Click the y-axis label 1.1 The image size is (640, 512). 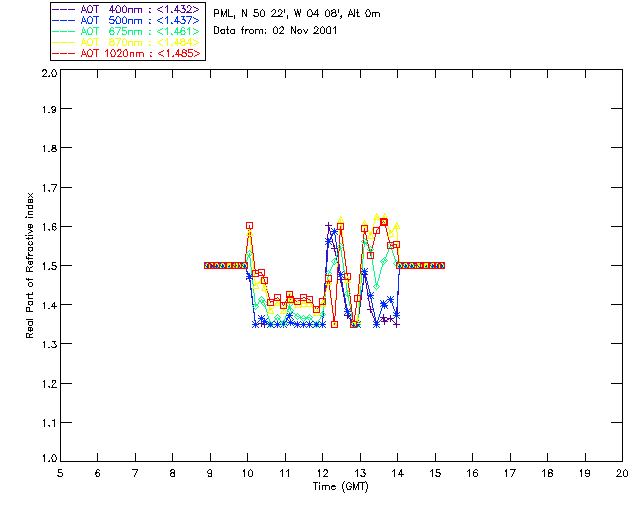(x=49, y=423)
